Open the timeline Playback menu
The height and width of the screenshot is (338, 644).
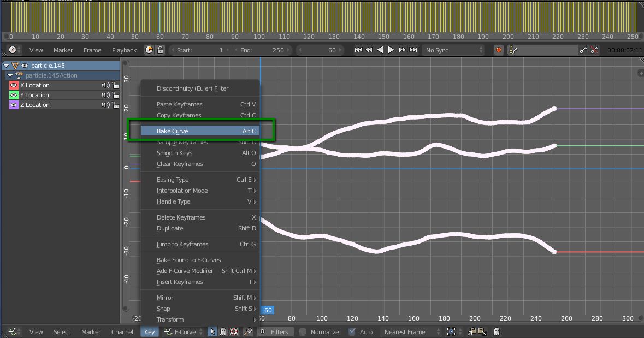click(x=124, y=50)
